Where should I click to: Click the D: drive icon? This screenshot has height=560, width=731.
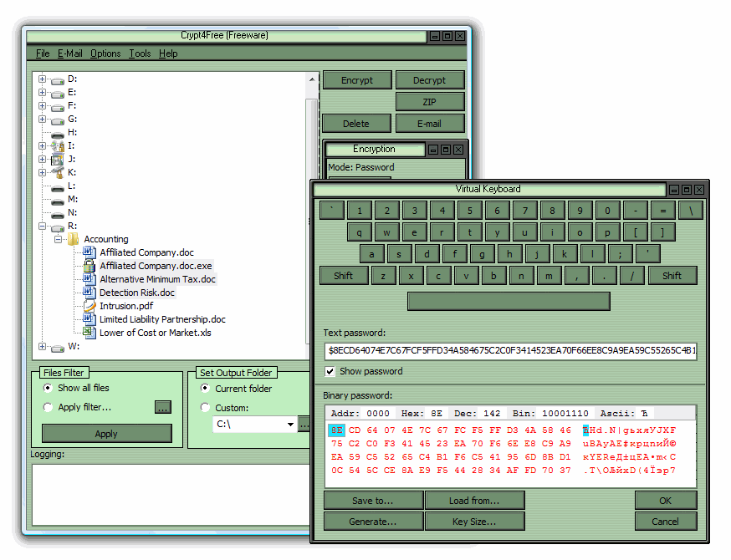click(58, 80)
